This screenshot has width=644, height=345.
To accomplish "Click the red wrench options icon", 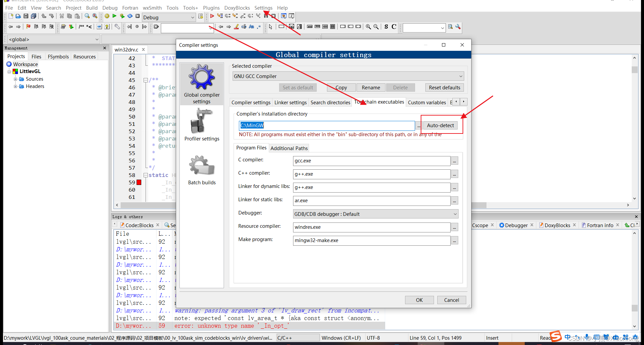I will [x=458, y=27].
